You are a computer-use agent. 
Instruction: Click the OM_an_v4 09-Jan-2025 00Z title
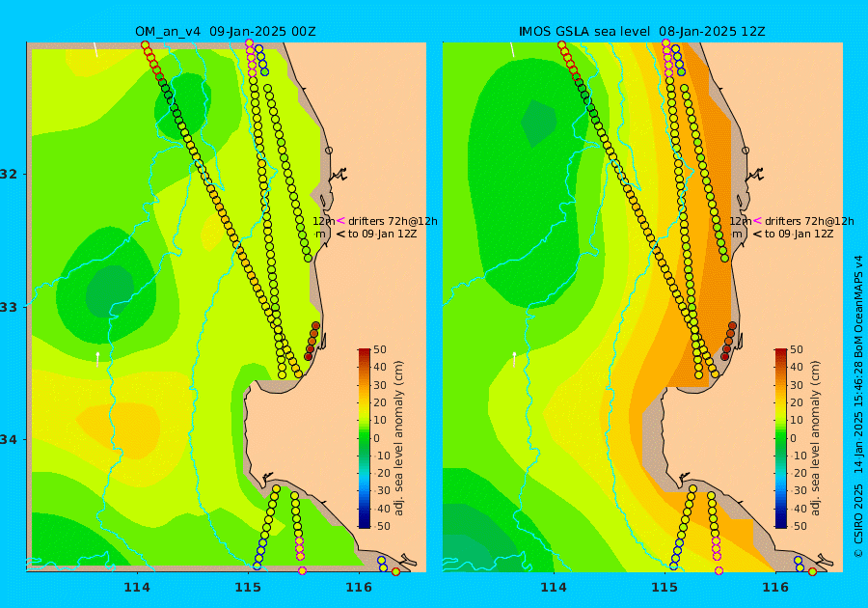pos(226,32)
